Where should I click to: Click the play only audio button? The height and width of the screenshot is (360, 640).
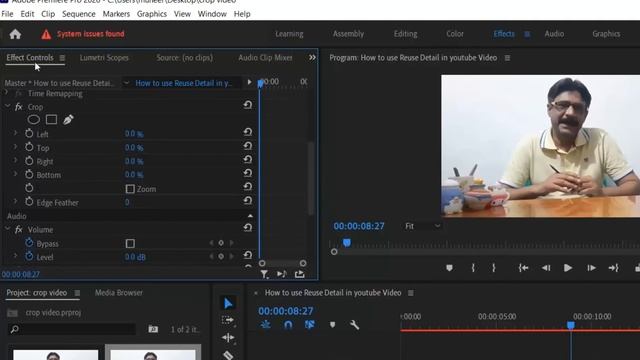click(282, 274)
